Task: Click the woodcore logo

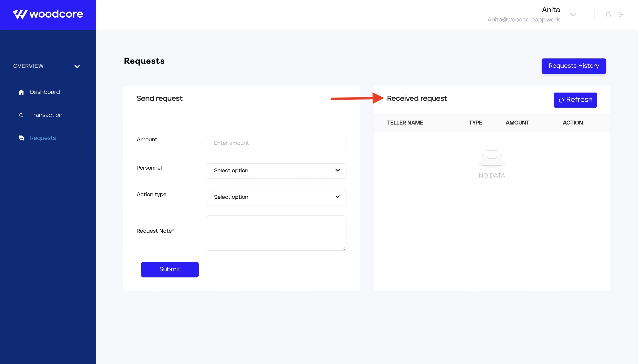Action: point(48,14)
